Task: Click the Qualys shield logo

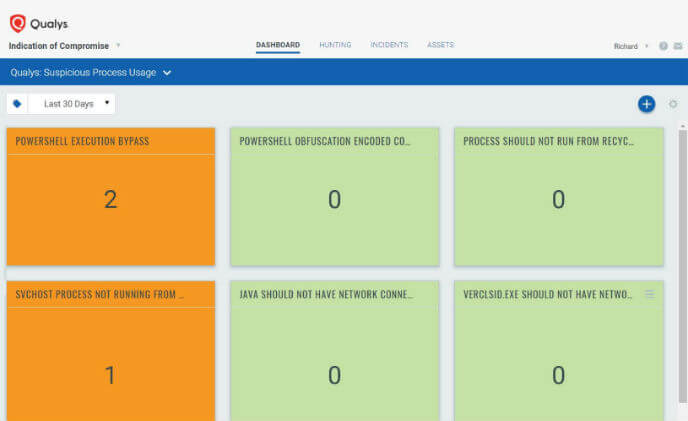Action: tap(18, 23)
